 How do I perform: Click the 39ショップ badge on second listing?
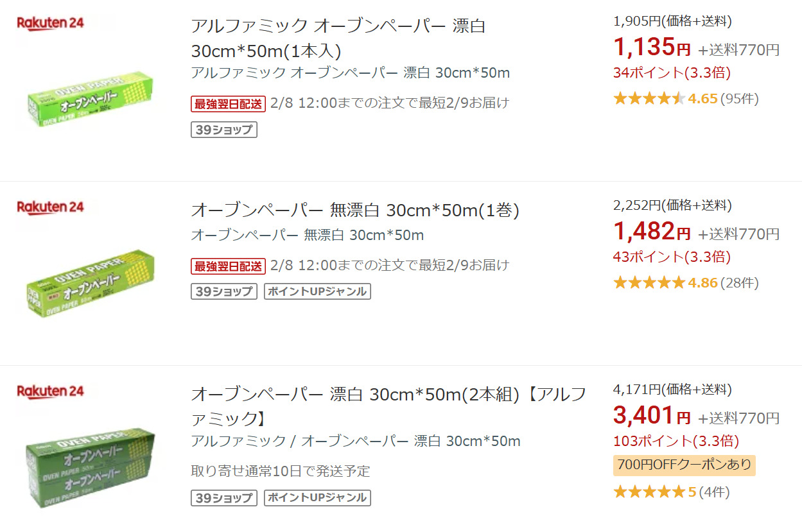(224, 291)
